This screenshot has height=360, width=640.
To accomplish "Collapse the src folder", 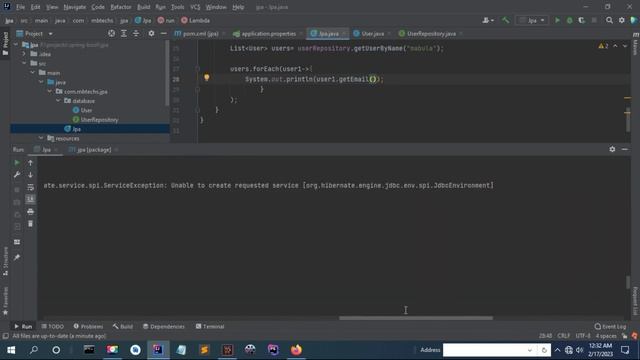I will [x=24, y=63].
